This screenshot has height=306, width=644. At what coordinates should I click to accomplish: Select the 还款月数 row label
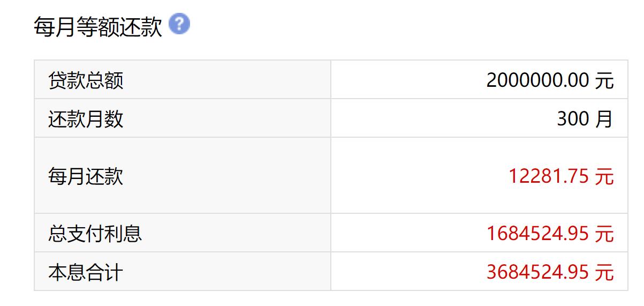pyautogui.click(x=86, y=118)
